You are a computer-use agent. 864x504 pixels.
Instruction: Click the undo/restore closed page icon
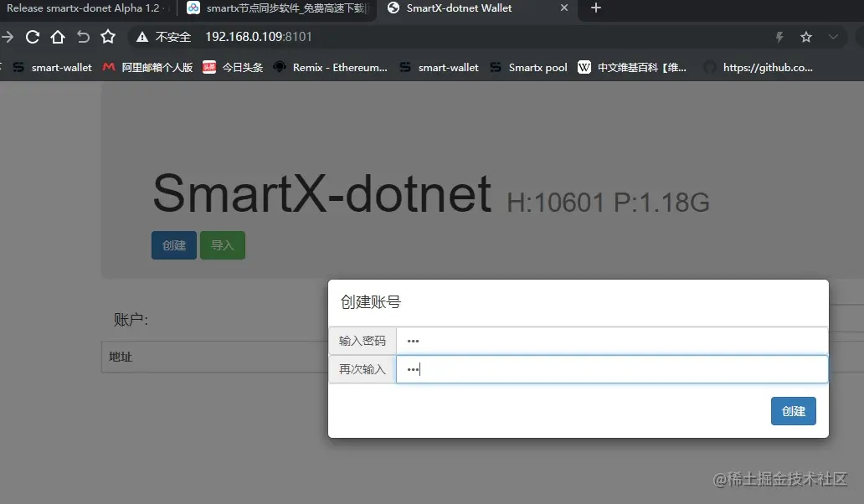point(83,37)
